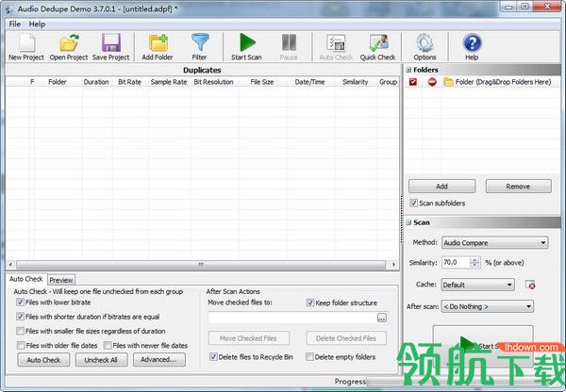Open the Help menu

[37, 24]
